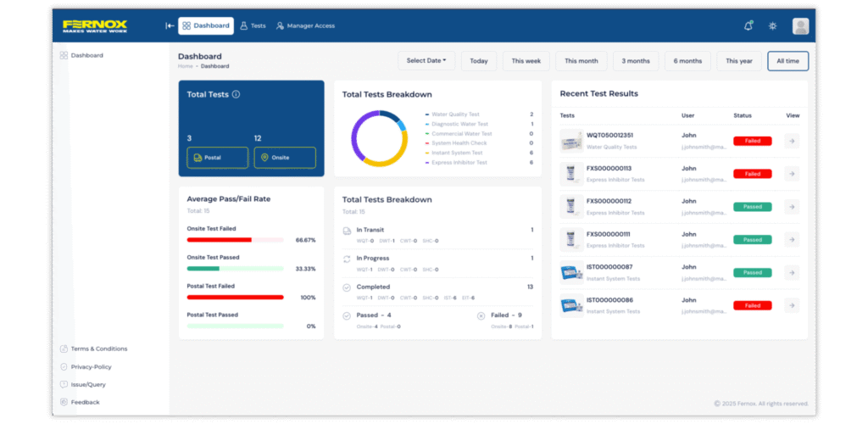
Task: View details arrow for FXS000000112
Action: [x=792, y=206]
